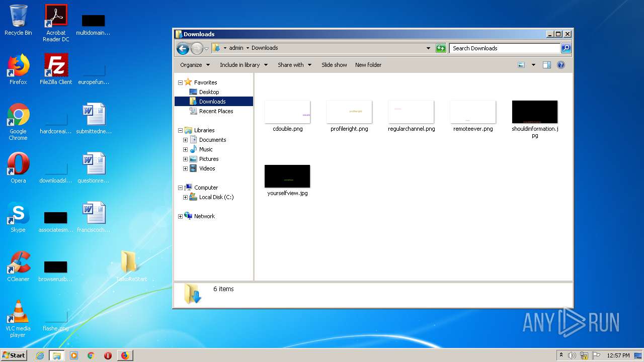Select the submittedne Word document on desktop

94,119
